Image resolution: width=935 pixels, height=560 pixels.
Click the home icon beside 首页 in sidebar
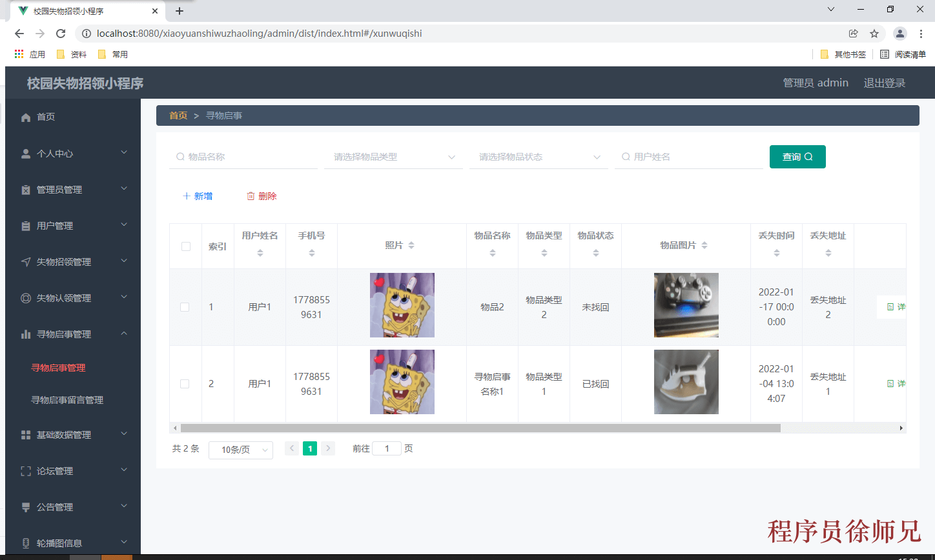(x=26, y=117)
